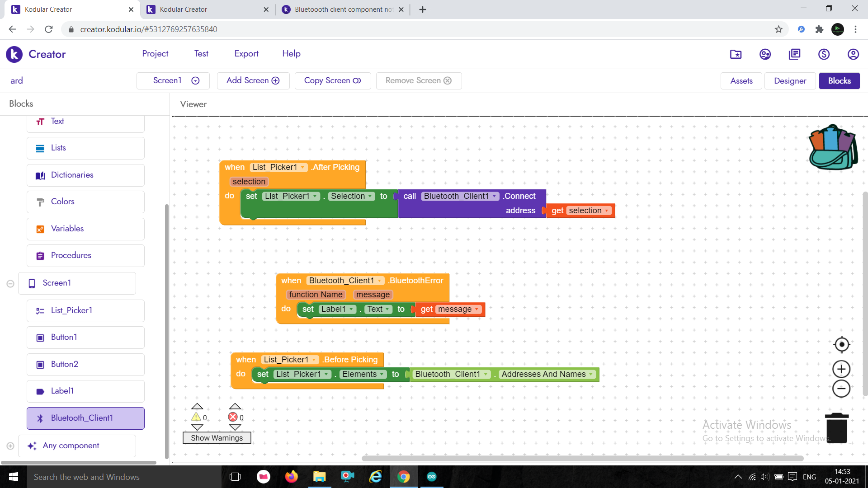Toggle Show Warnings in the viewer
Image resolution: width=868 pixels, height=488 pixels.
pyautogui.click(x=217, y=437)
